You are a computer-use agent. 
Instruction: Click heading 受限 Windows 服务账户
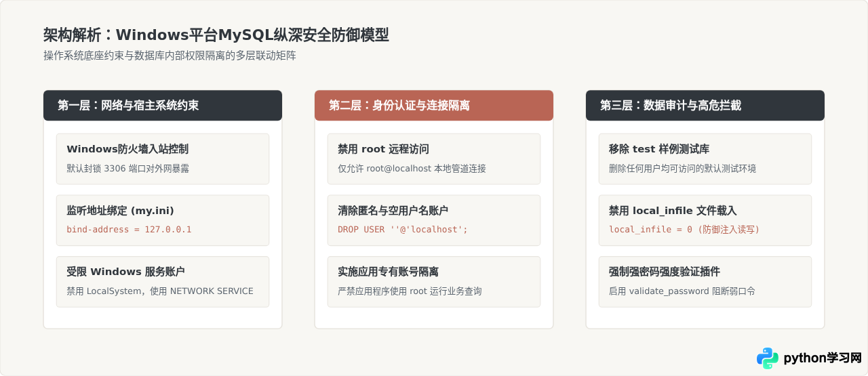click(125, 271)
